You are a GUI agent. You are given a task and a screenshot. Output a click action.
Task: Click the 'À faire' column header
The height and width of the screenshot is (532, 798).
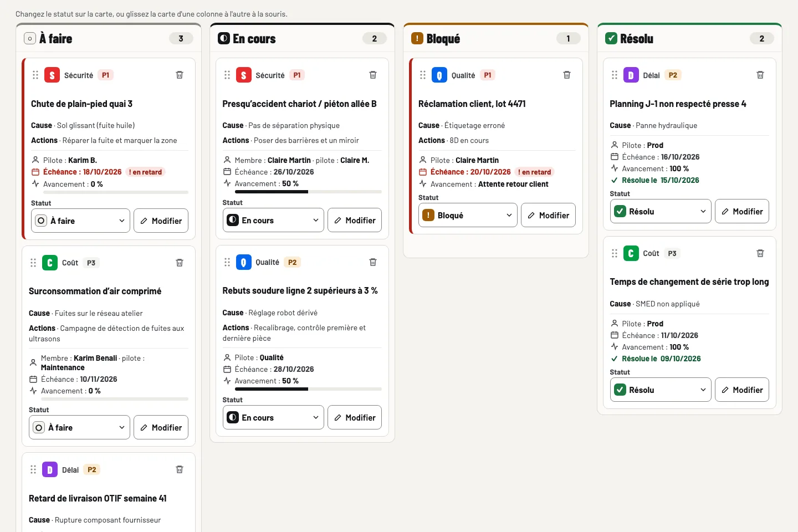click(x=109, y=38)
